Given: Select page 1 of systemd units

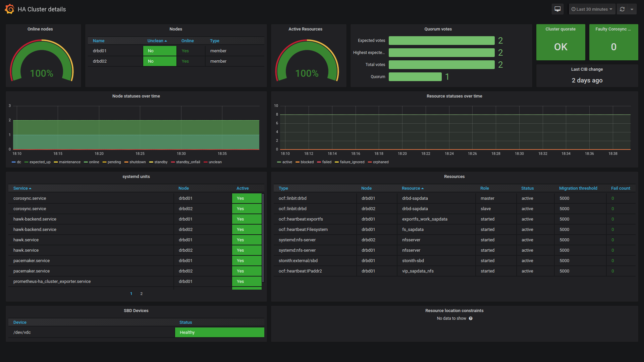Looking at the screenshot, I should (131, 294).
